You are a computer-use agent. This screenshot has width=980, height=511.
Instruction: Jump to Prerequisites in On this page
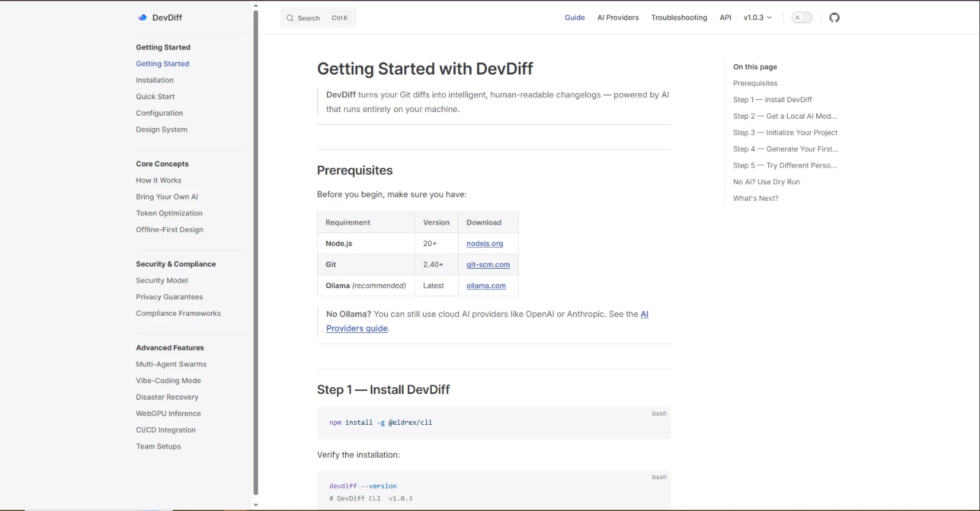755,84
